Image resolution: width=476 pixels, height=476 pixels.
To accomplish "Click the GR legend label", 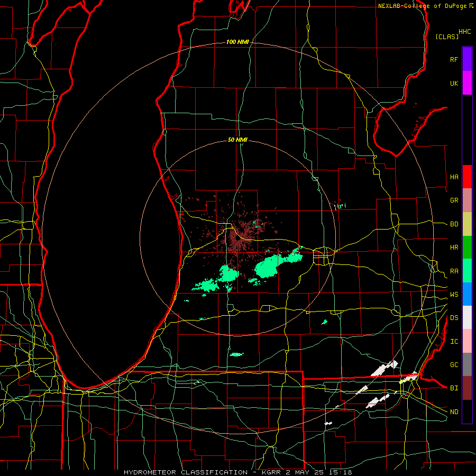I will click(x=454, y=200).
